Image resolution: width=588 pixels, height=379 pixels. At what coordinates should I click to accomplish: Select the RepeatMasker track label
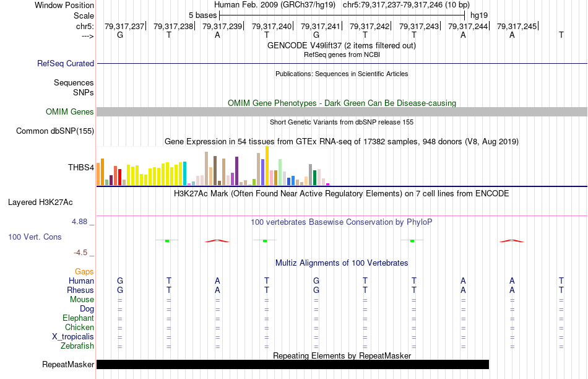coord(68,364)
